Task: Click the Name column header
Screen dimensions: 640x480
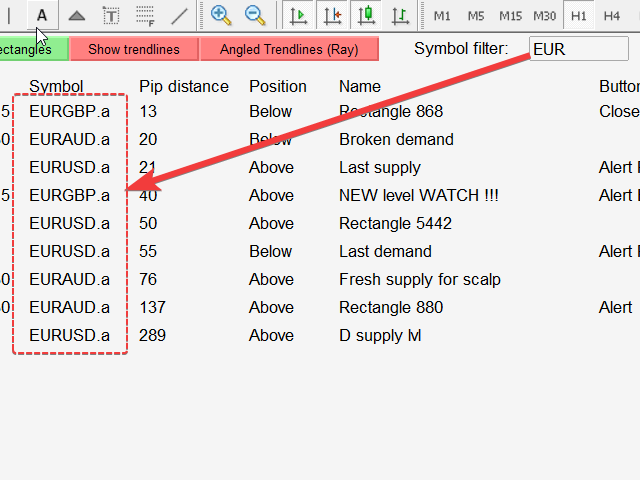Action: (x=360, y=87)
